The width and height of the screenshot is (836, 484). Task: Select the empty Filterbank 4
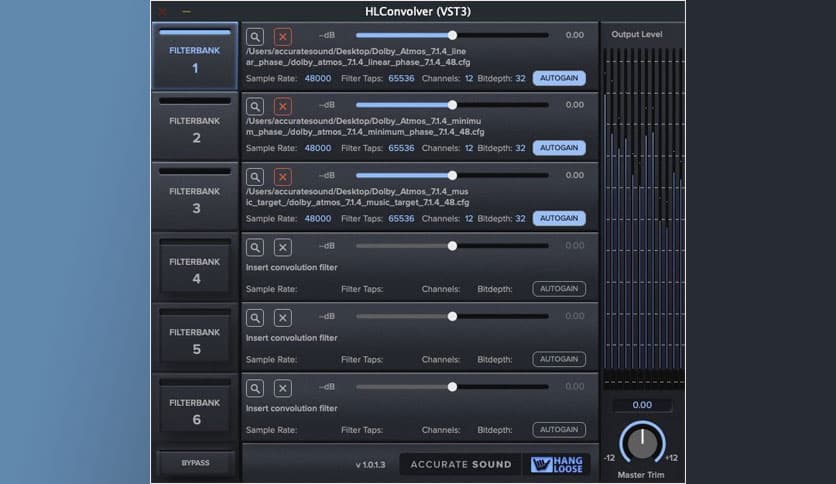pos(195,268)
